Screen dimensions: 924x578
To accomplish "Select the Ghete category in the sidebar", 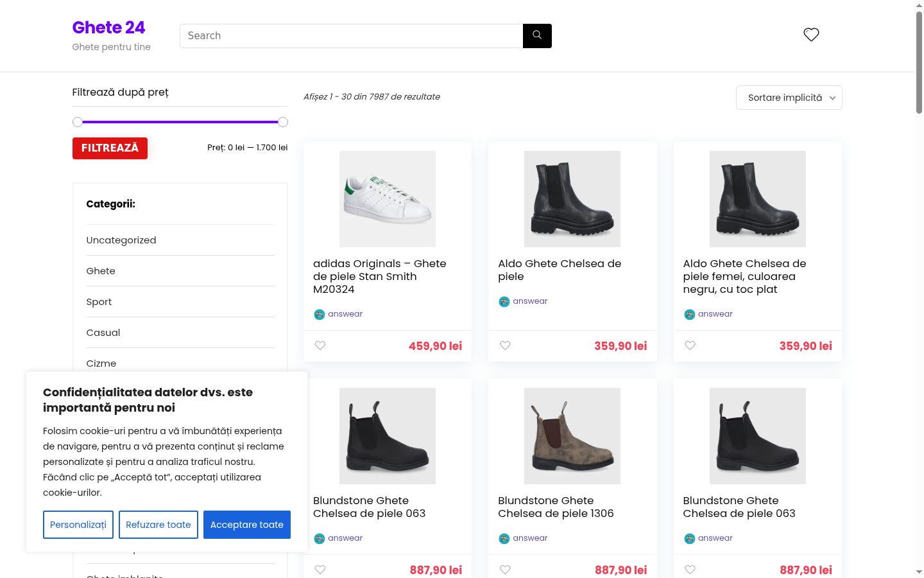I will coord(101,271).
